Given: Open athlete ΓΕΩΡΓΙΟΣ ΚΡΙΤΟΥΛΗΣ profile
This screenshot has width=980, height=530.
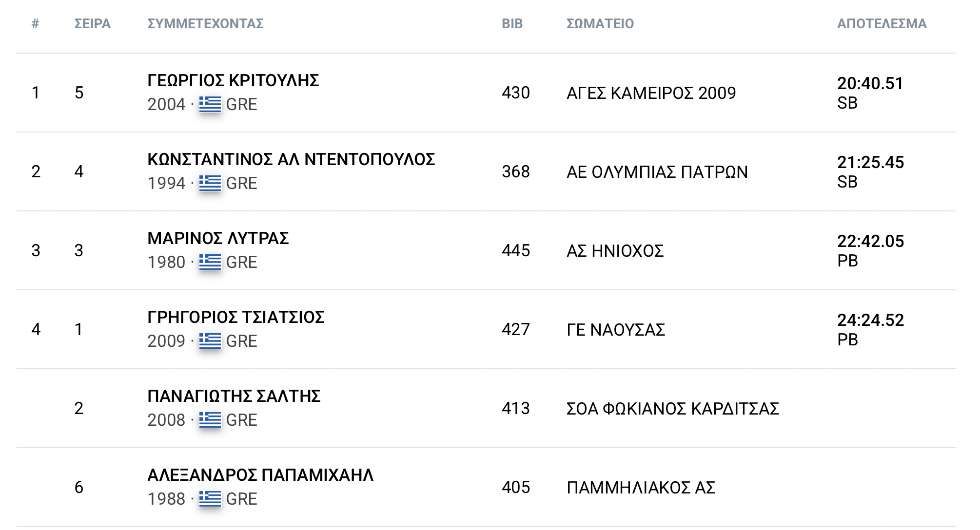Looking at the screenshot, I should [233, 80].
